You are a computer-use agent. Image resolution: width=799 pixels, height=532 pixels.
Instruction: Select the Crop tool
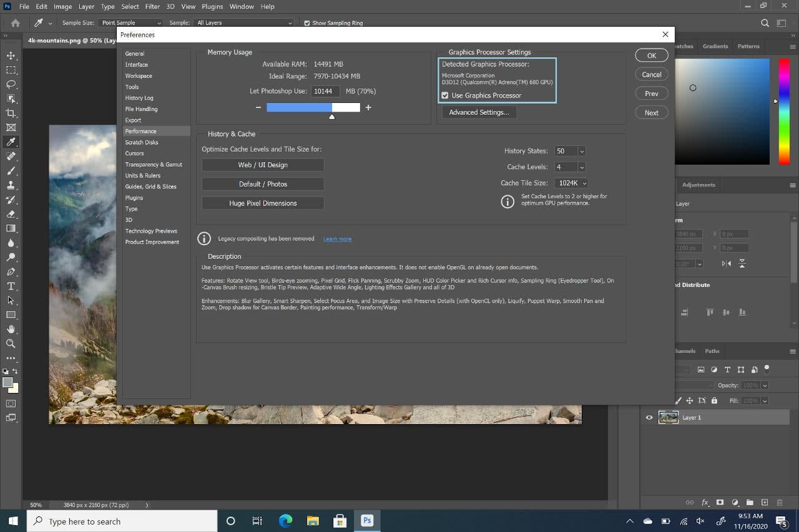click(x=11, y=113)
